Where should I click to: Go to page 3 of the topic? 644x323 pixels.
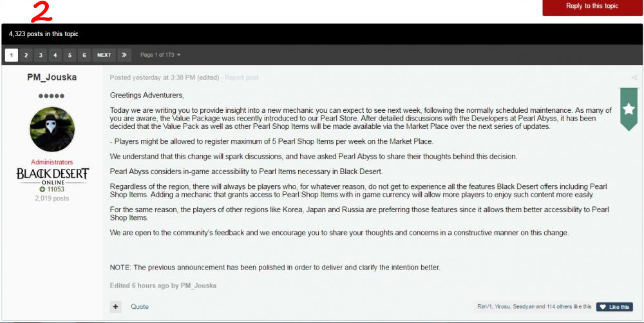[x=40, y=55]
